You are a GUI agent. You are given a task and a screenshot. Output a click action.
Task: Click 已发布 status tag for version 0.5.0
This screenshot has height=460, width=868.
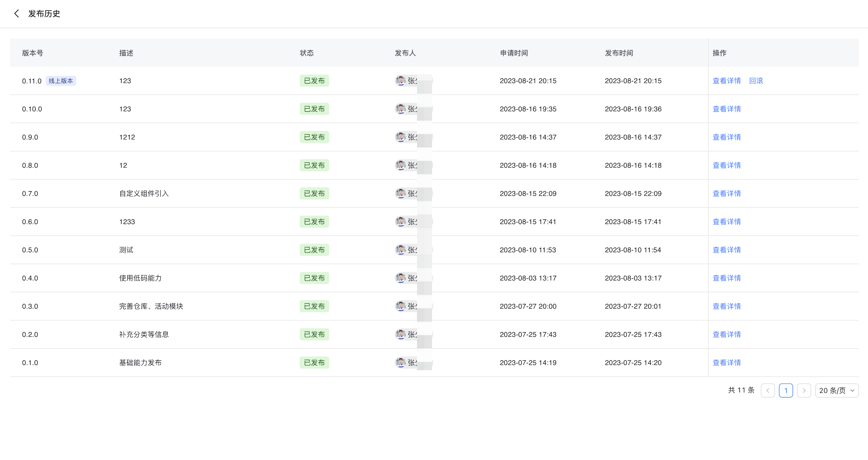click(x=314, y=250)
